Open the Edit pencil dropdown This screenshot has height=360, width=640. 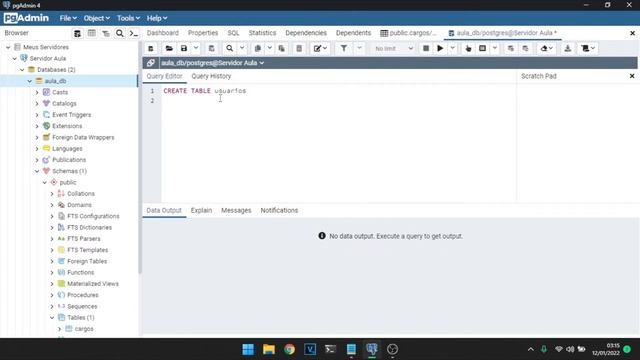point(320,49)
